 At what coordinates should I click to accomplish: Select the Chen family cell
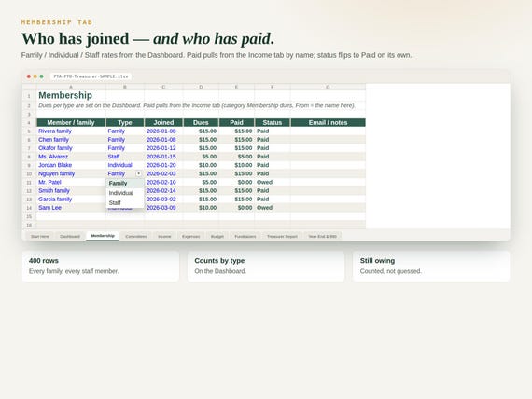pyautogui.click(x=71, y=140)
